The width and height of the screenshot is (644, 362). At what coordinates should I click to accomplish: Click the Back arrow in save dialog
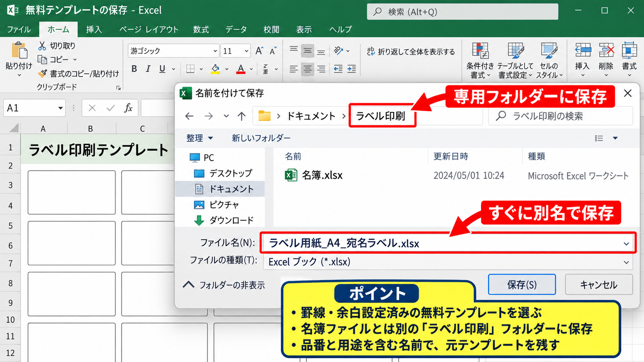pos(189,116)
